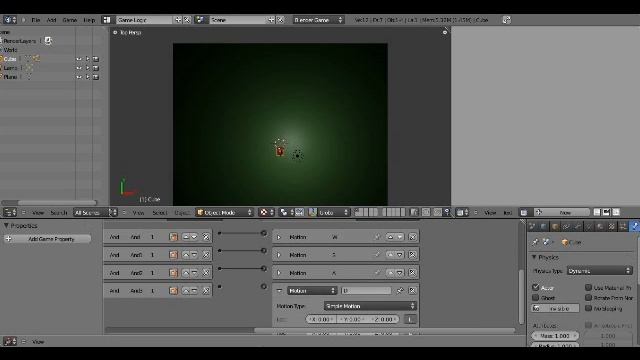640x360 pixels.
Task: Open the Object menu in 3D view header
Action: [x=182, y=212]
